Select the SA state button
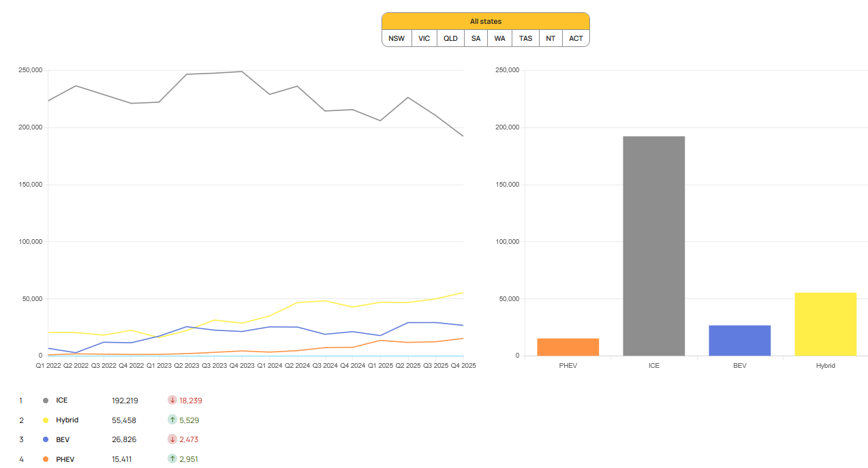Screen dimensions: 868x468 click(476, 38)
